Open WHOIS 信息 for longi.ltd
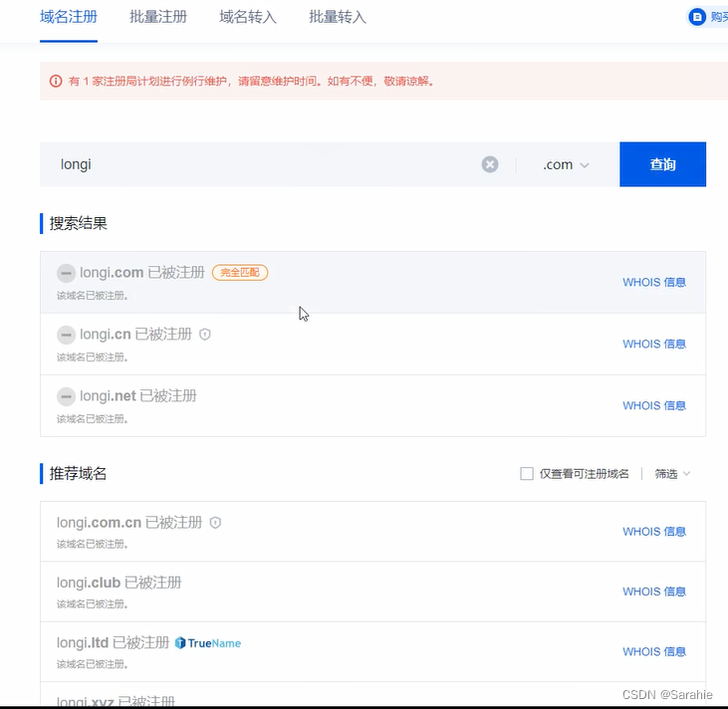 pyautogui.click(x=654, y=652)
